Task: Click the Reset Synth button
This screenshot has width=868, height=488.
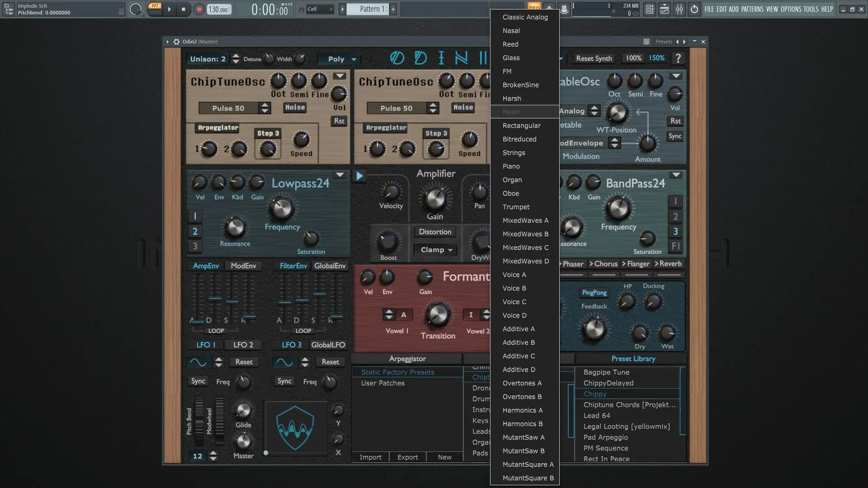Action: pyautogui.click(x=594, y=58)
